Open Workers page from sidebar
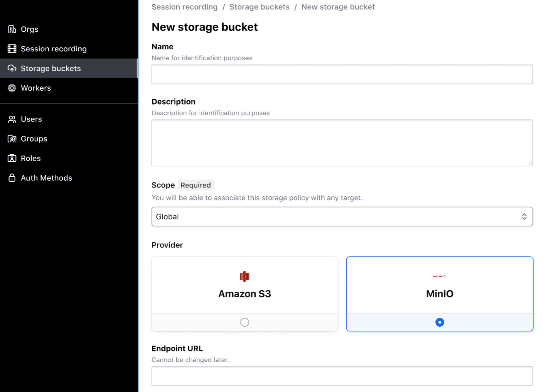This screenshot has width=544, height=392. 36,88
